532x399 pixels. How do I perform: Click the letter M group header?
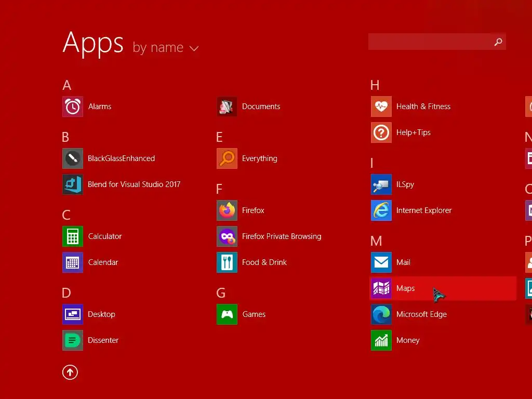(376, 241)
